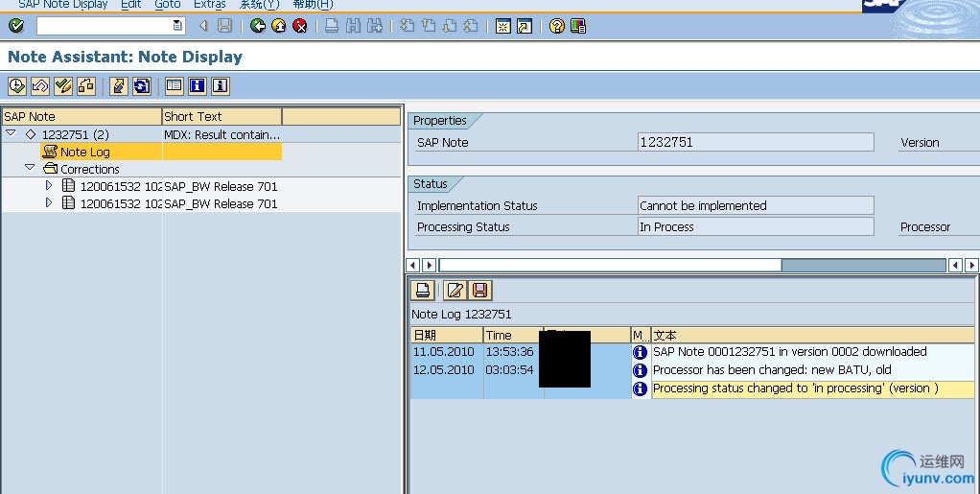Open the command field history dropdown
This screenshot has height=494, width=980.
[x=177, y=26]
